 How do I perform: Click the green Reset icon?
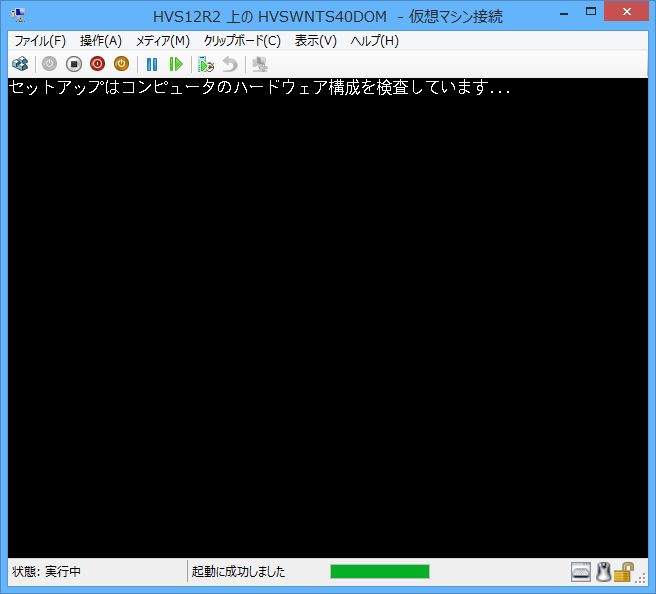click(x=176, y=64)
